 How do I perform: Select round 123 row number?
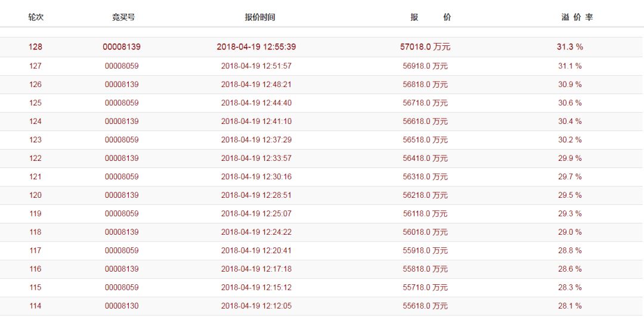35,139
